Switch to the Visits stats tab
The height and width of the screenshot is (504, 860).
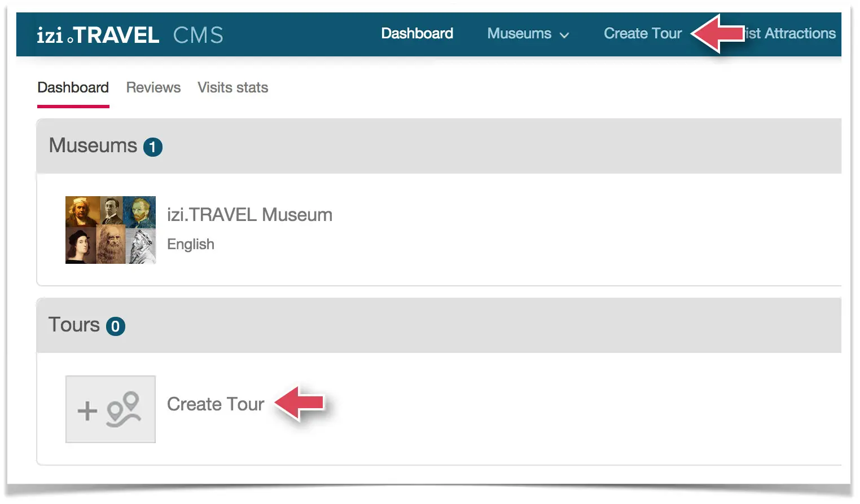point(232,87)
